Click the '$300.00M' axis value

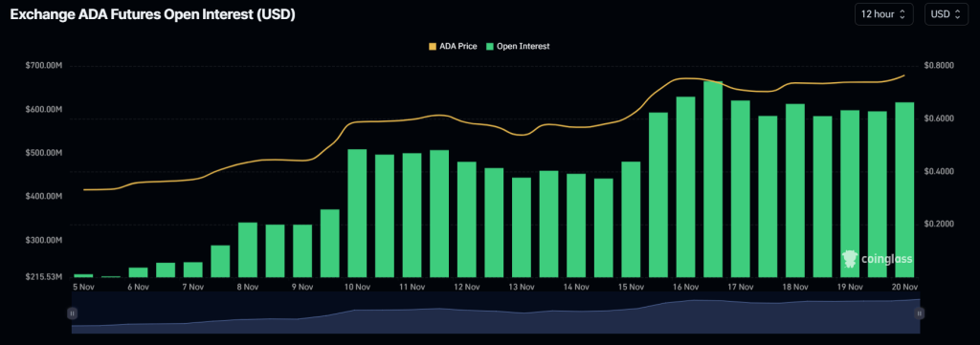[45, 240]
